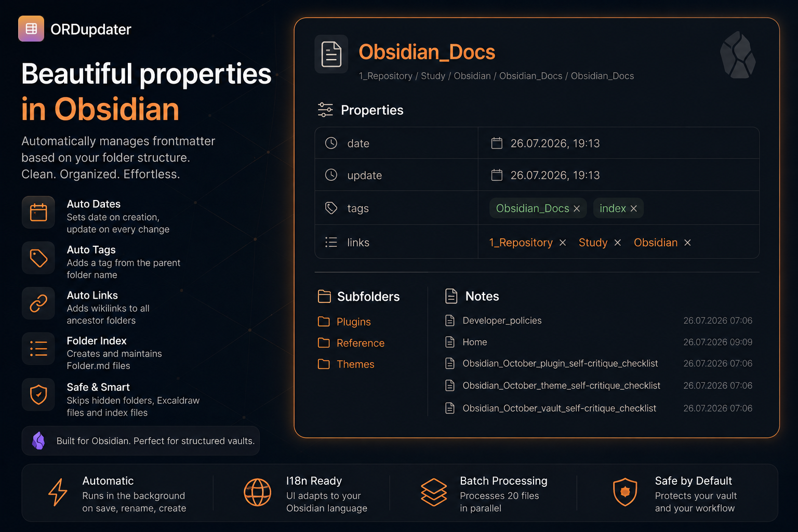Open the Home note

475,342
